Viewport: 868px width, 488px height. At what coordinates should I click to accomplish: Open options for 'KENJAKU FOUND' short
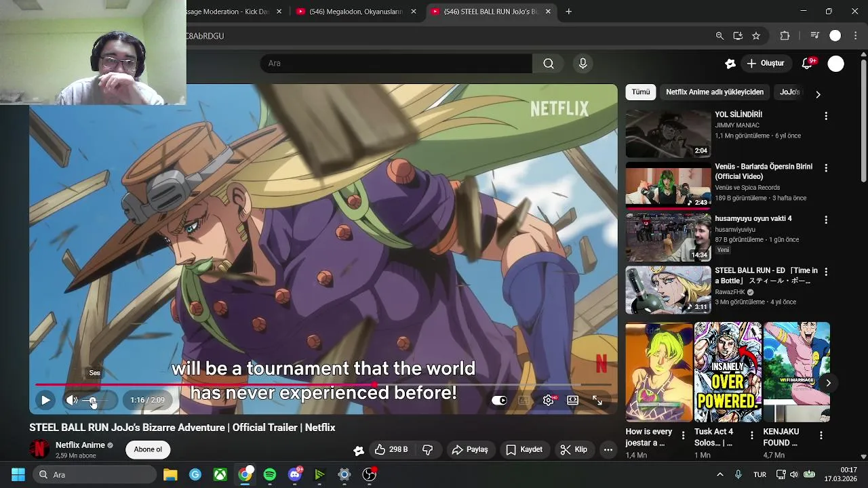click(x=821, y=436)
